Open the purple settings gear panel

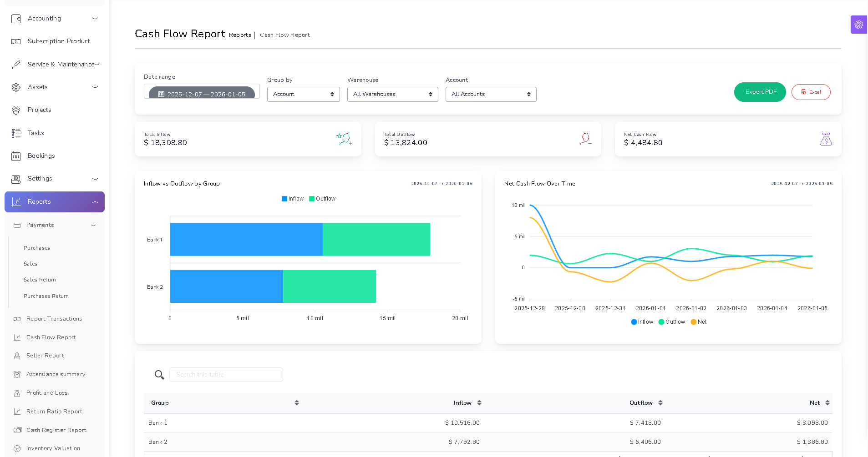pos(858,25)
